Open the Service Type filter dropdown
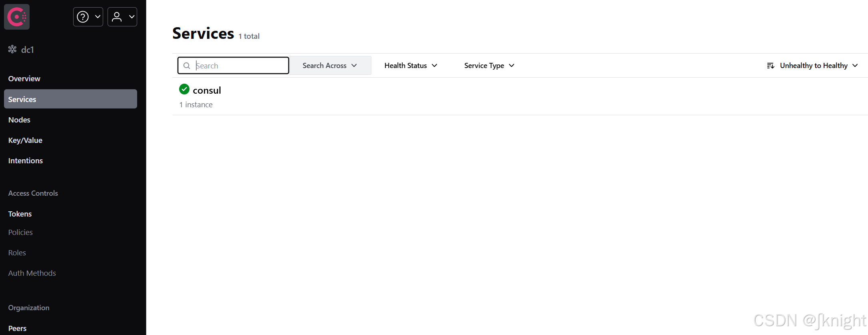The image size is (868, 335). click(x=489, y=65)
